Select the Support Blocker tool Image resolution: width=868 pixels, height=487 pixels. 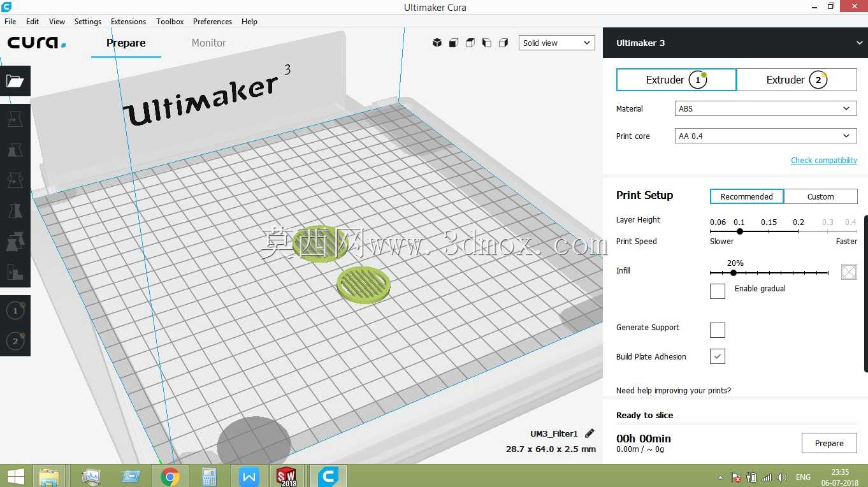coord(15,272)
